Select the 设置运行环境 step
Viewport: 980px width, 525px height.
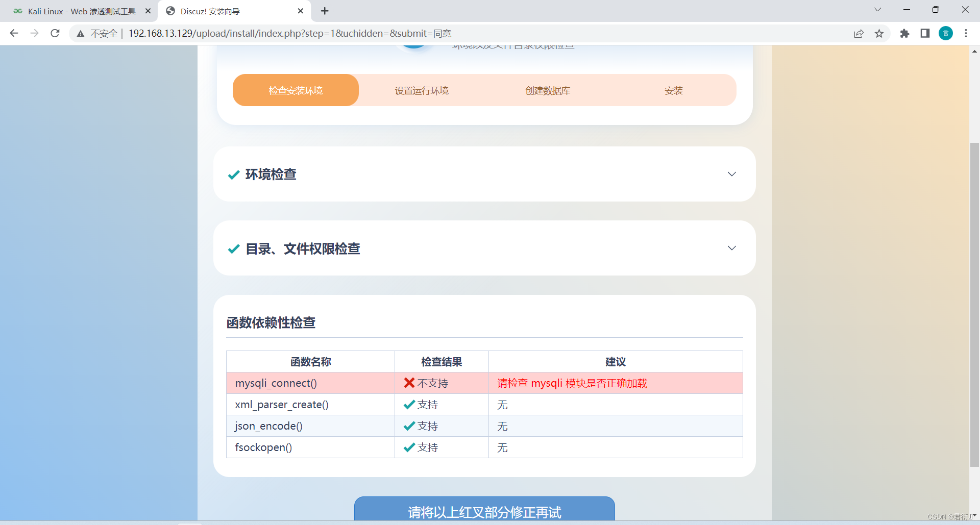click(x=422, y=90)
